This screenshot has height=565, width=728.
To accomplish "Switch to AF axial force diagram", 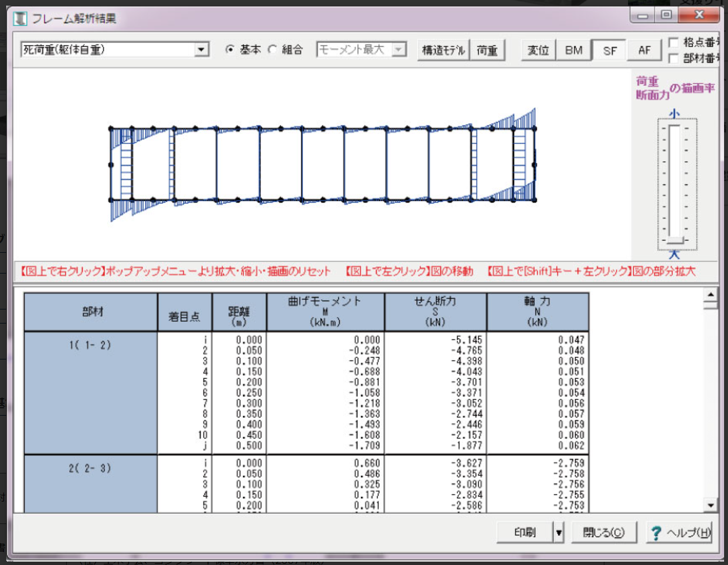I will click(x=644, y=51).
